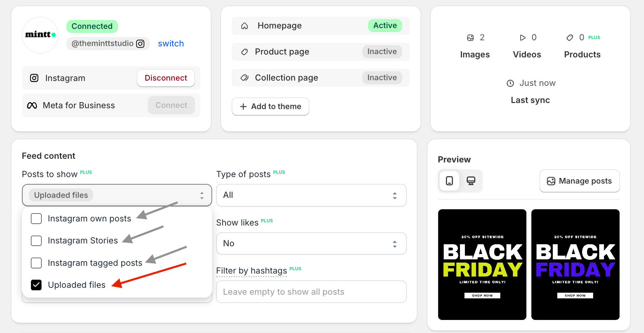This screenshot has width=644, height=333.
Task: Click the Instagram icon next to @theminttstudio
Action: [140, 44]
